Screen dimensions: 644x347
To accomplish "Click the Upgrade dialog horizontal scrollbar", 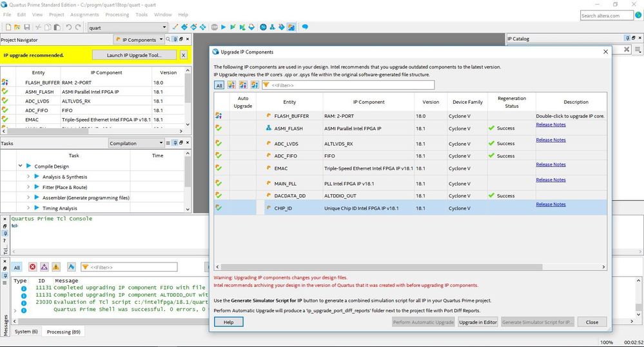I will click(x=382, y=267).
